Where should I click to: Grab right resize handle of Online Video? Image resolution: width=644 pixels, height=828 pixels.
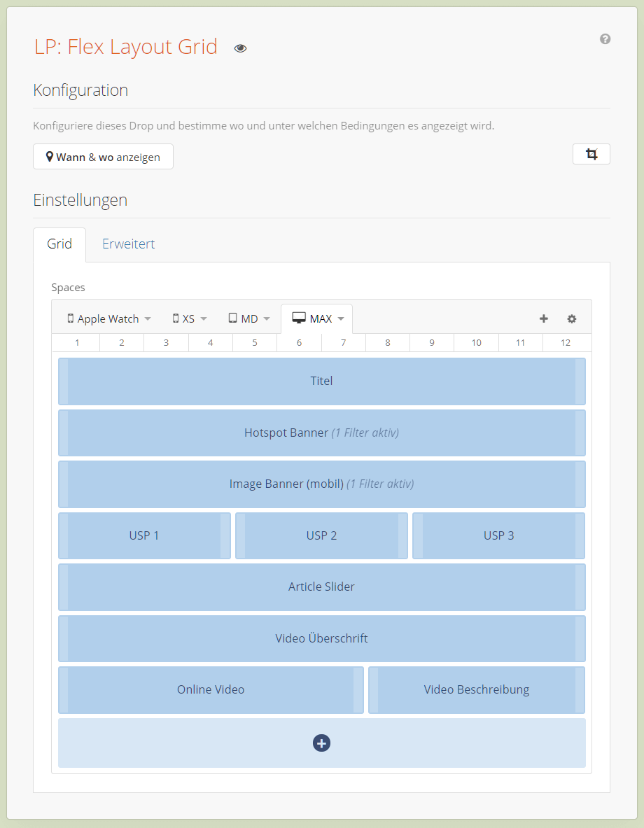point(358,689)
